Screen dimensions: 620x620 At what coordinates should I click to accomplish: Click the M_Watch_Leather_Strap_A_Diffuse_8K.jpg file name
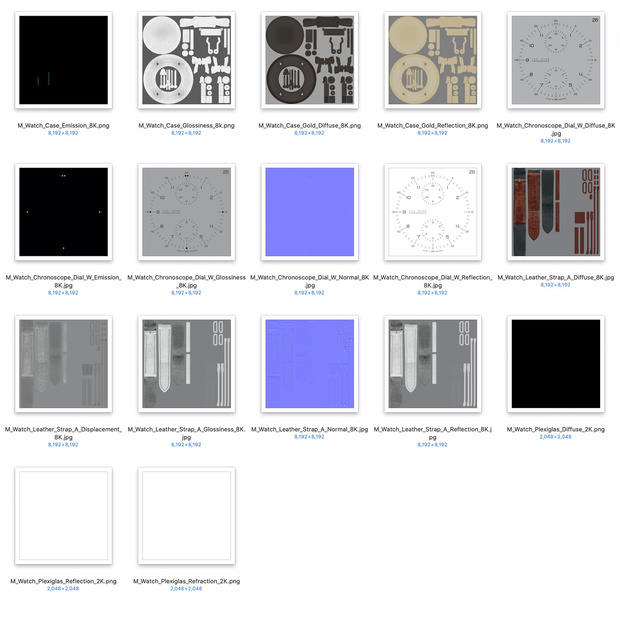point(556,277)
